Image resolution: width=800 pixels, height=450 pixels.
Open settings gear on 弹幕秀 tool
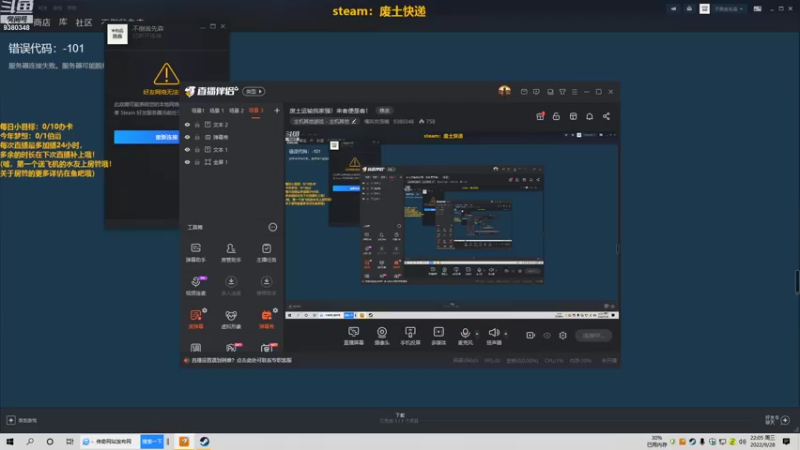[275, 310]
